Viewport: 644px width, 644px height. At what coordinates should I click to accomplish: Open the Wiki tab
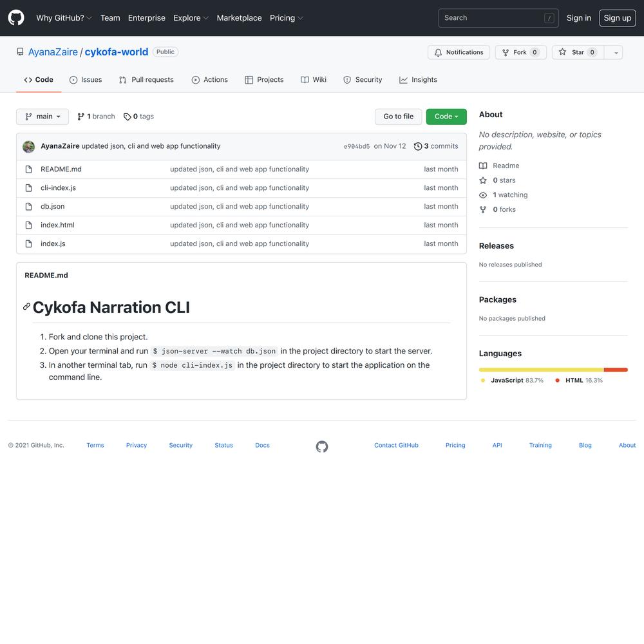coord(314,80)
